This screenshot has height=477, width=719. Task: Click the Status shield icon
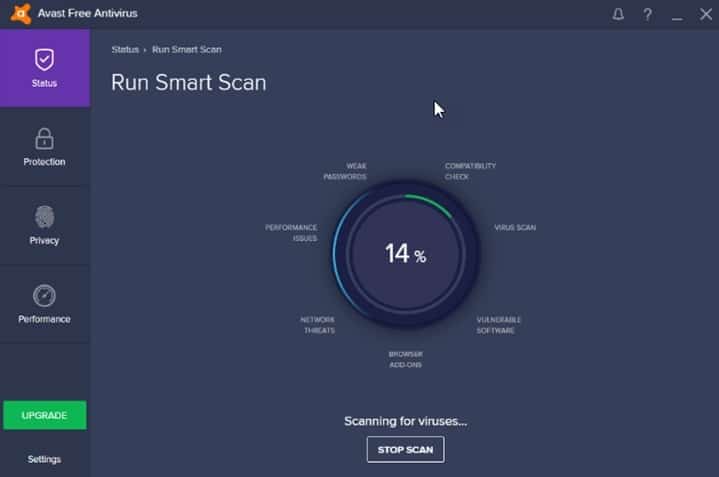[x=44, y=60]
